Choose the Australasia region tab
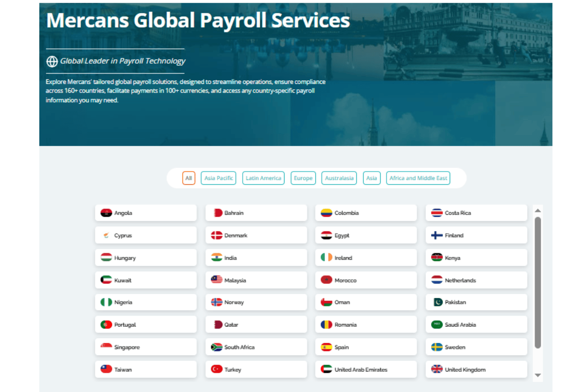588x392 pixels. 339,178
